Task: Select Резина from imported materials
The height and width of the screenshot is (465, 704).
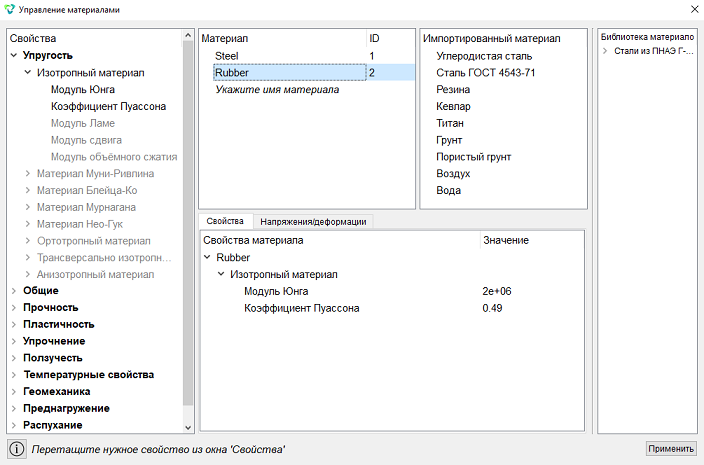Action: pos(453,89)
